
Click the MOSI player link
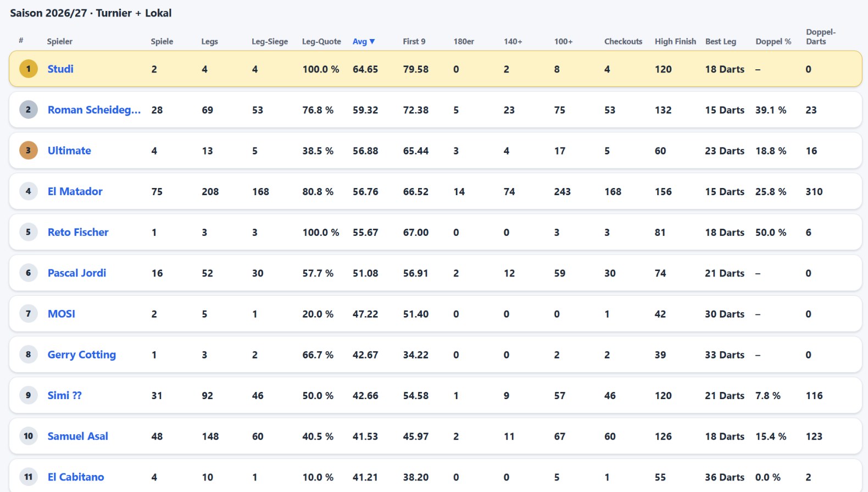pos(62,314)
